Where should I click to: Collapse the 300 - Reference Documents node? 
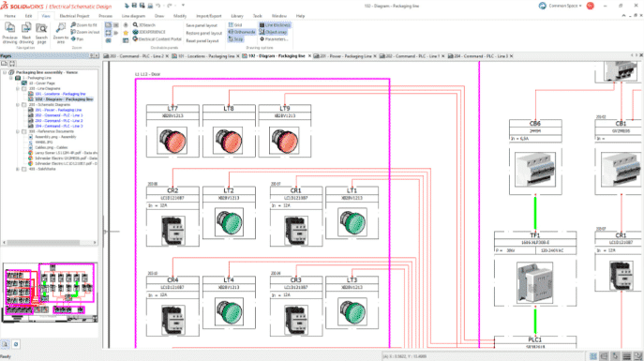[18, 131]
